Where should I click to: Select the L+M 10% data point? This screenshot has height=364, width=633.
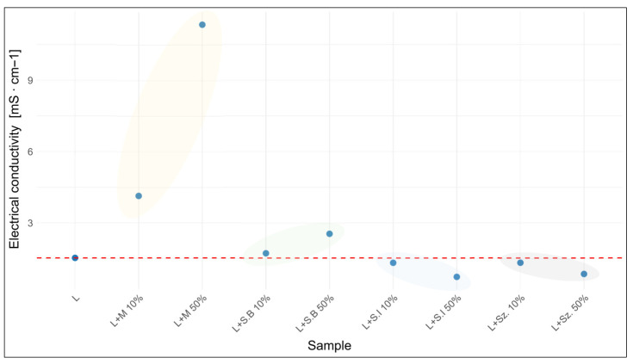tap(139, 196)
